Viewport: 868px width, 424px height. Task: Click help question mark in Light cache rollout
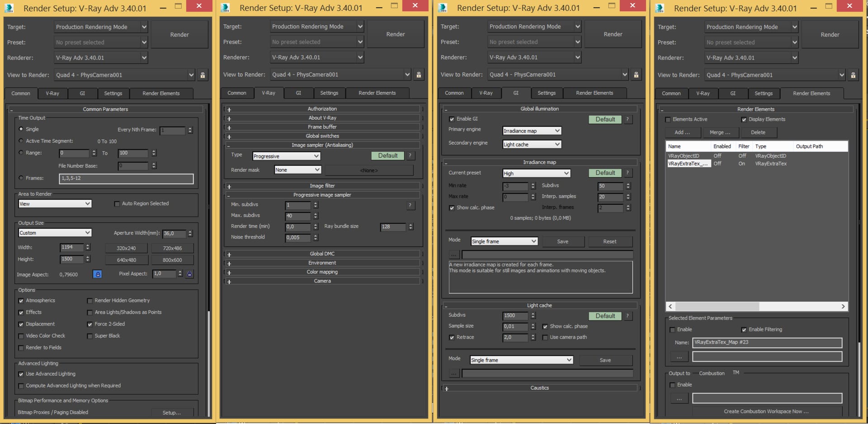(627, 316)
